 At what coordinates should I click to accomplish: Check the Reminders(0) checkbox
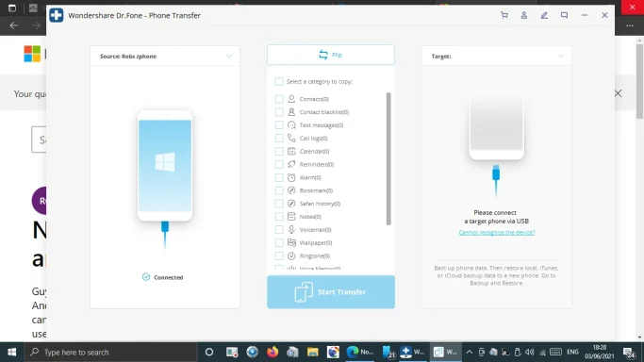(x=279, y=164)
